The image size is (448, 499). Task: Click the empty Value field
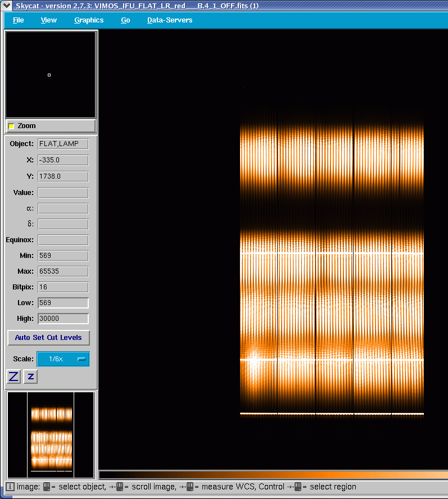pyautogui.click(x=63, y=193)
